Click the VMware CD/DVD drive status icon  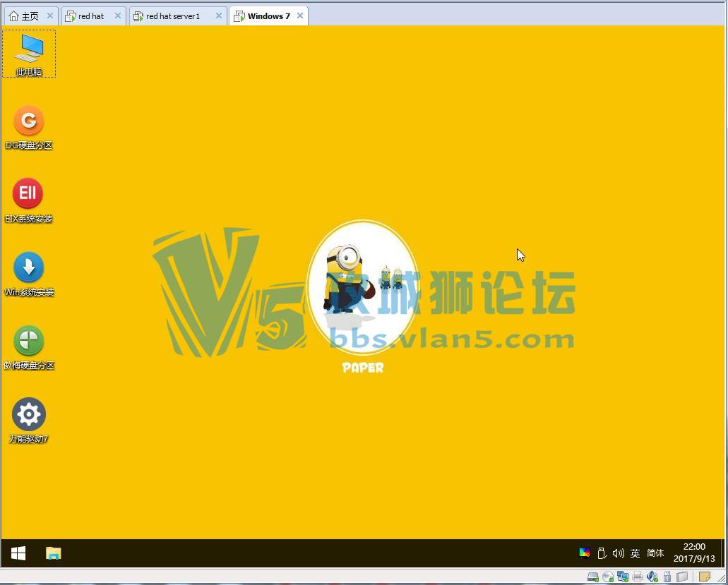click(x=608, y=577)
